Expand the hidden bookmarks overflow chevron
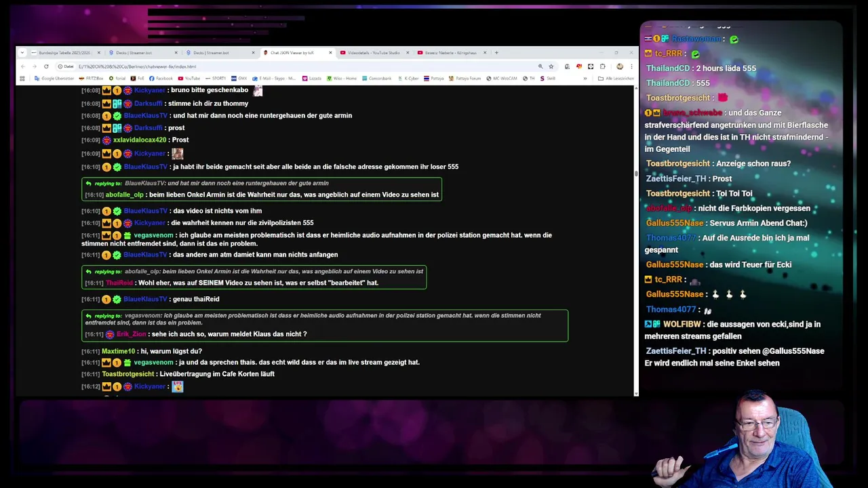Screen dimensions: 868x488 click(x=585, y=79)
